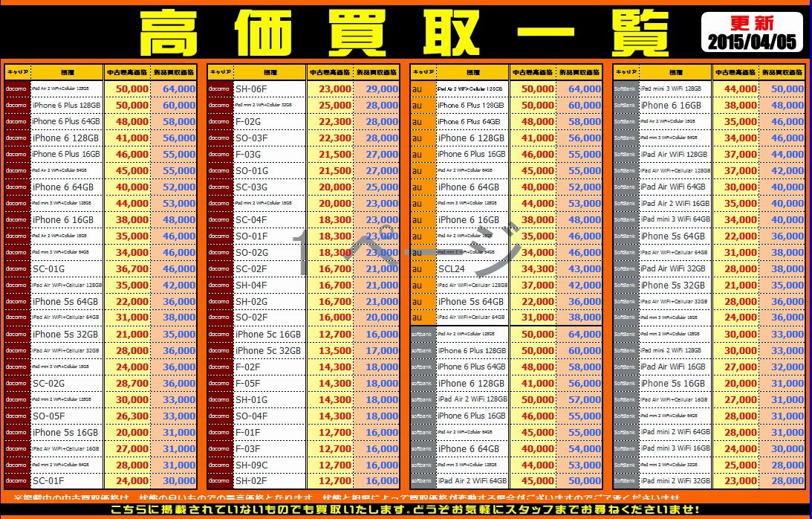Select the SO-05F model cell
Image resolution: width=812 pixels, height=519 pixels.
click(x=67, y=416)
